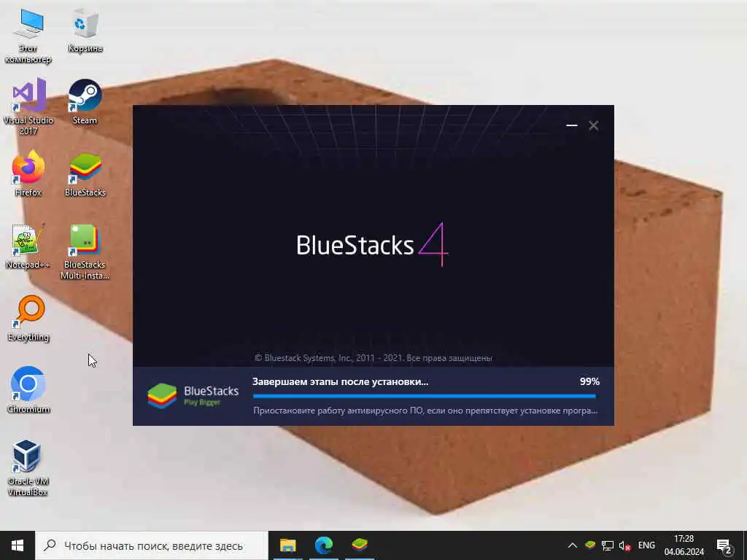Select the Chromium desktop shortcut
This screenshot has width=747, height=560.
pos(28,390)
